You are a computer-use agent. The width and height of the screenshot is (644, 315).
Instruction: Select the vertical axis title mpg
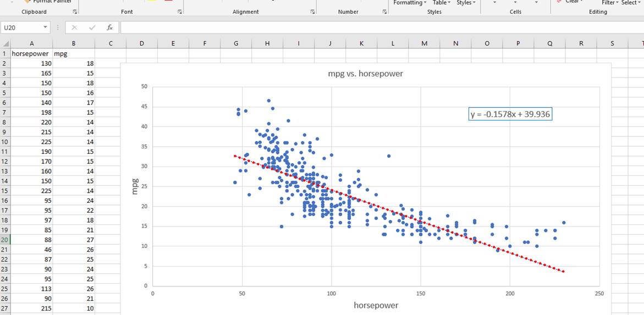point(135,186)
